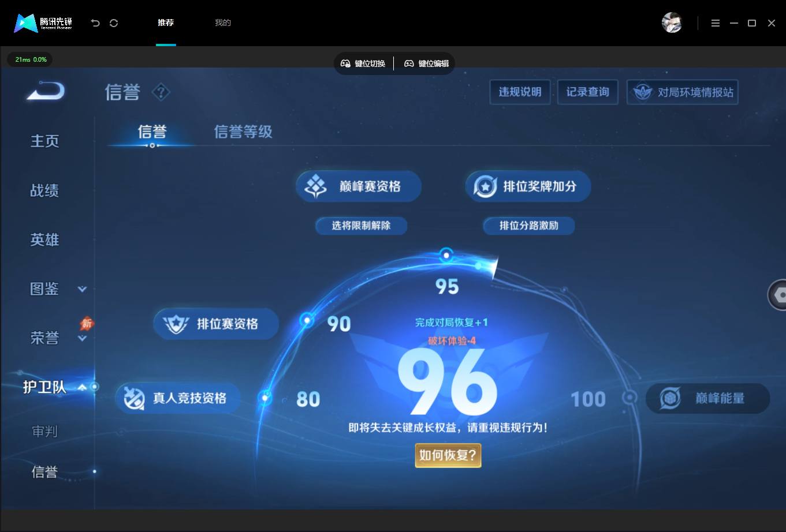Switch to the 我的 tab
The height and width of the screenshot is (532, 786).
point(223,23)
